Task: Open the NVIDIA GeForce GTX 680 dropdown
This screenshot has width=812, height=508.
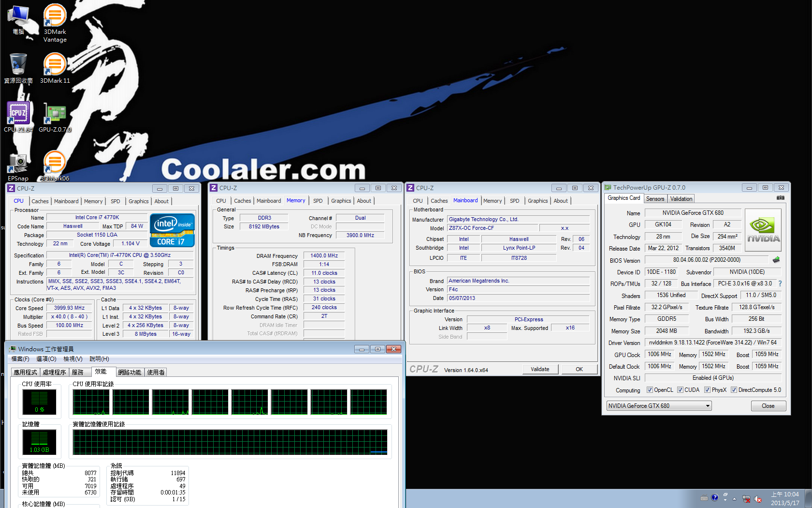Action: click(659, 406)
